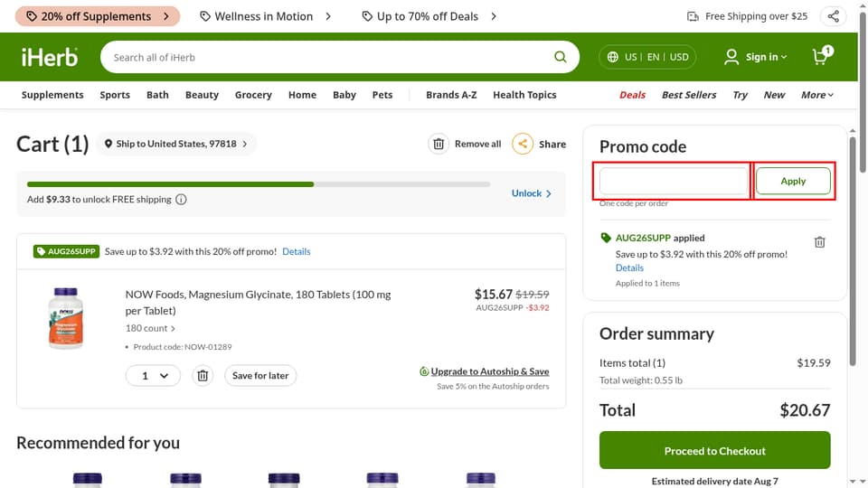
Task: Open the Pets category
Action: [382, 95]
